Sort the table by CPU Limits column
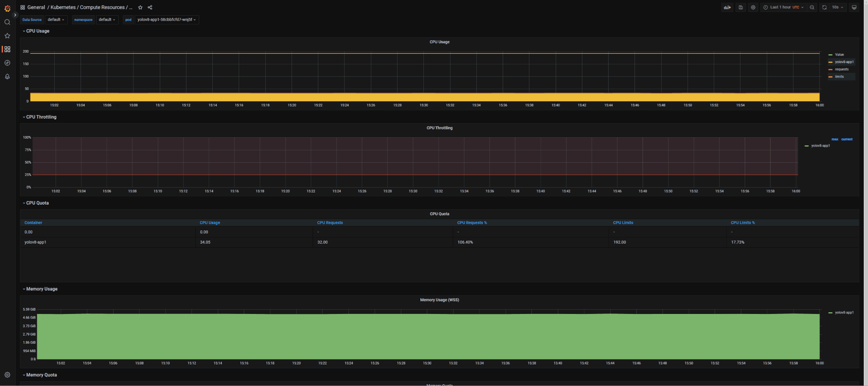The height and width of the screenshot is (386, 868). [x=623, y=222]
